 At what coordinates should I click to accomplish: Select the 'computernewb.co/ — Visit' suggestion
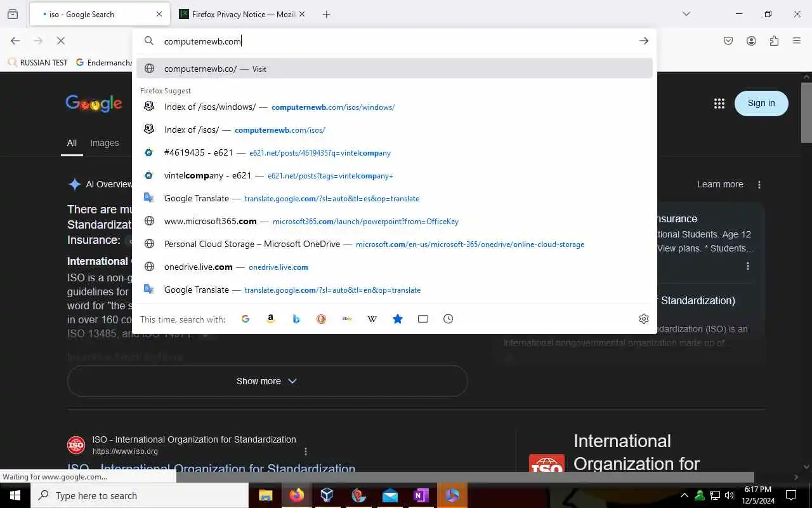[395, 69]
